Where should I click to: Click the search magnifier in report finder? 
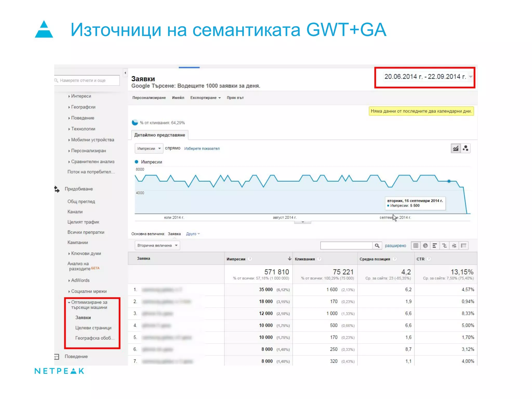click(56, 80)
